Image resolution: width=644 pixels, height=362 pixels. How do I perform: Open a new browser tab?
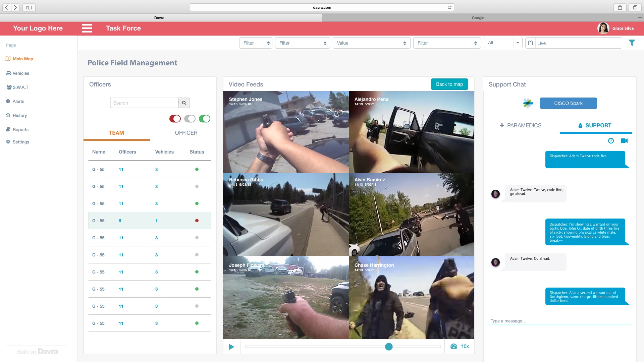640,17
